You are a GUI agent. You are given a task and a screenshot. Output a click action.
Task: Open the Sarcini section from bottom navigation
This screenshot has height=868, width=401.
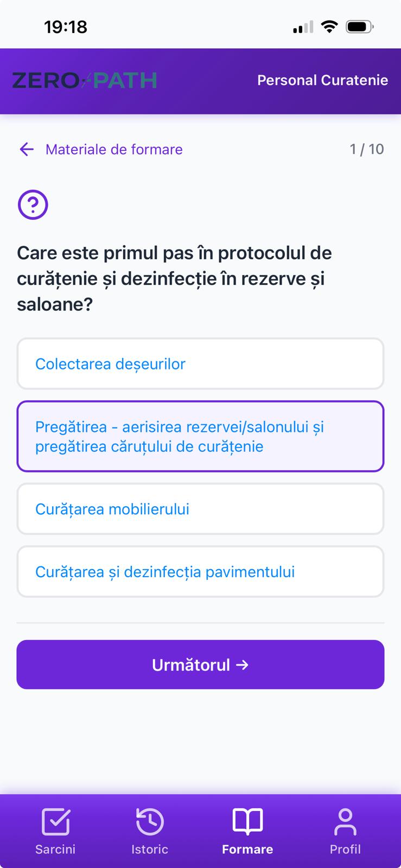tap(55, 830)
